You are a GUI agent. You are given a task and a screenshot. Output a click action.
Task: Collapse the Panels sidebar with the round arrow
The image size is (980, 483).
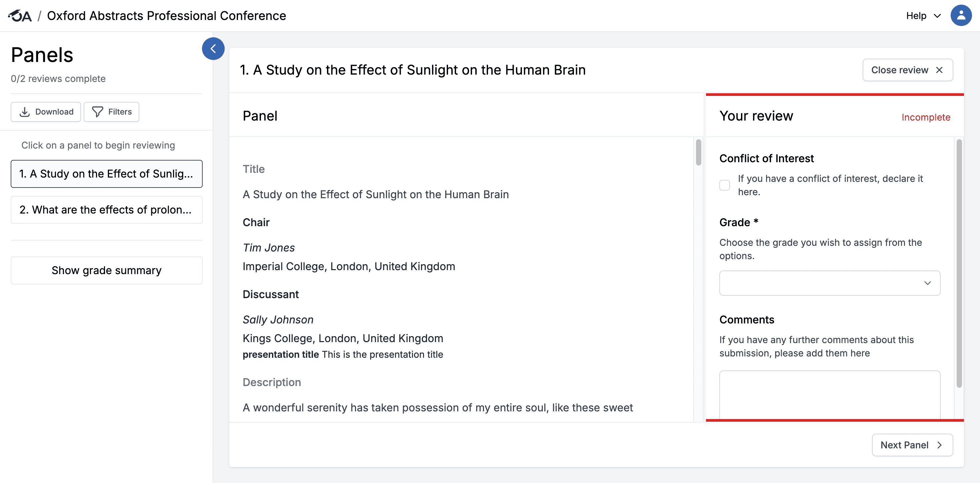point(213,49)
